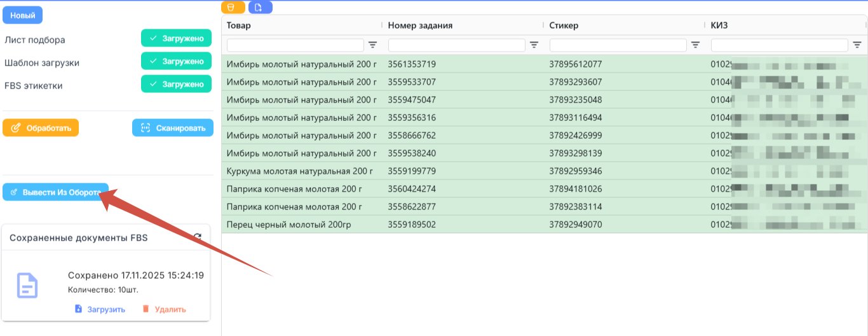Click Удалить link in saved document
This screenshot has width=868, height=336.
click(164, 309)
